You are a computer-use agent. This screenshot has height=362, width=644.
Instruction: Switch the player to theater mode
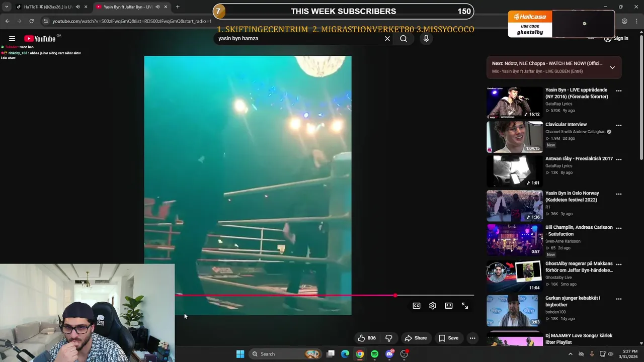(449, 306)
